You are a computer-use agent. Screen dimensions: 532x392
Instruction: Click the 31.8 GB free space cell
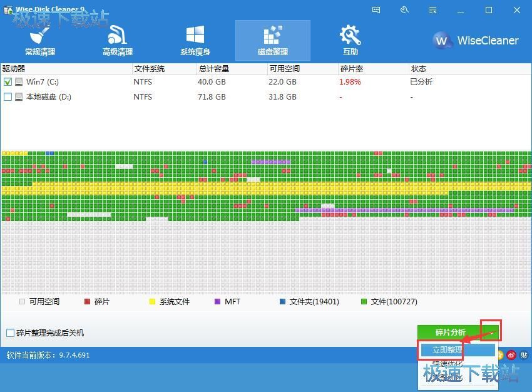283,97
